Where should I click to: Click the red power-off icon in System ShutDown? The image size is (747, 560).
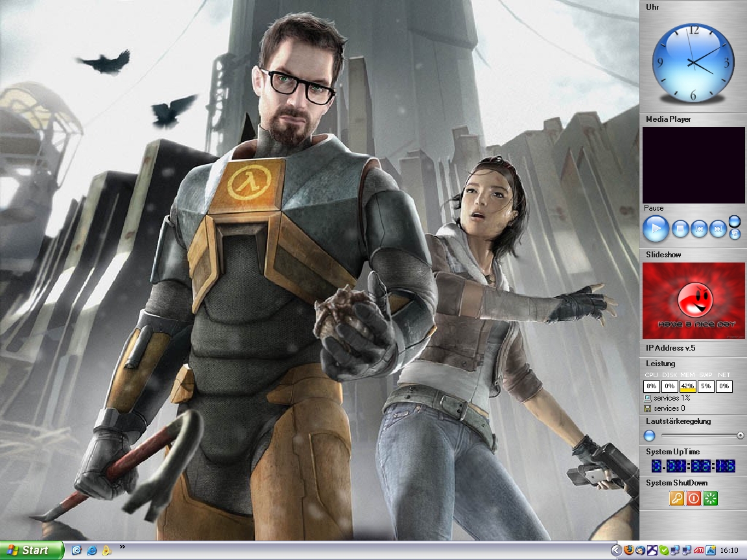(x=694, y=498)
